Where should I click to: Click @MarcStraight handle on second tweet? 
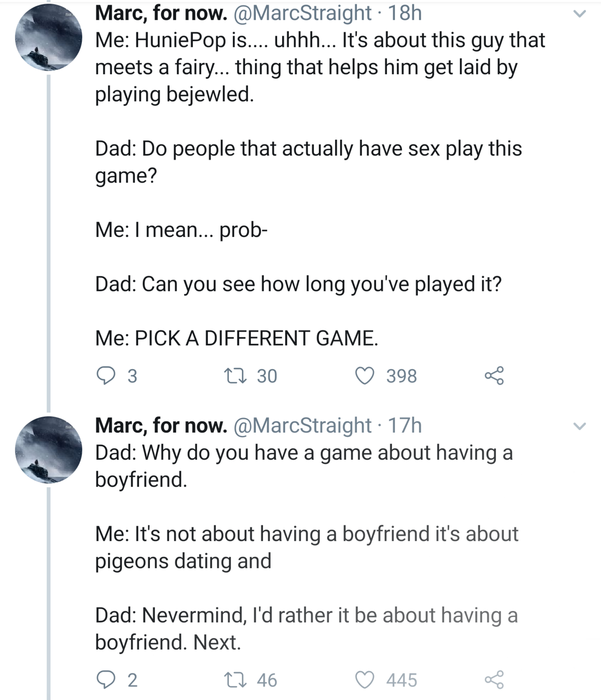(x=302, y=426)
